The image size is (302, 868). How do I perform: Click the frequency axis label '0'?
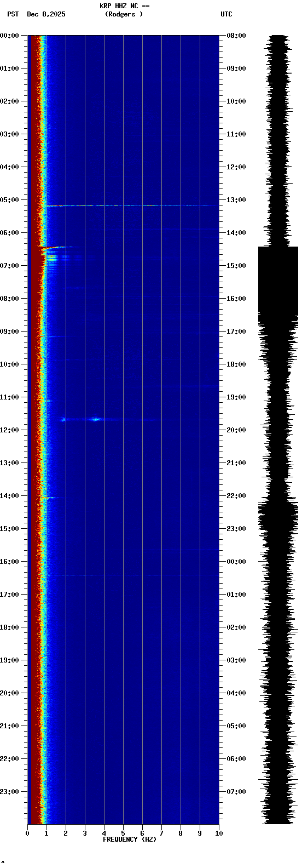click(27, 834)
